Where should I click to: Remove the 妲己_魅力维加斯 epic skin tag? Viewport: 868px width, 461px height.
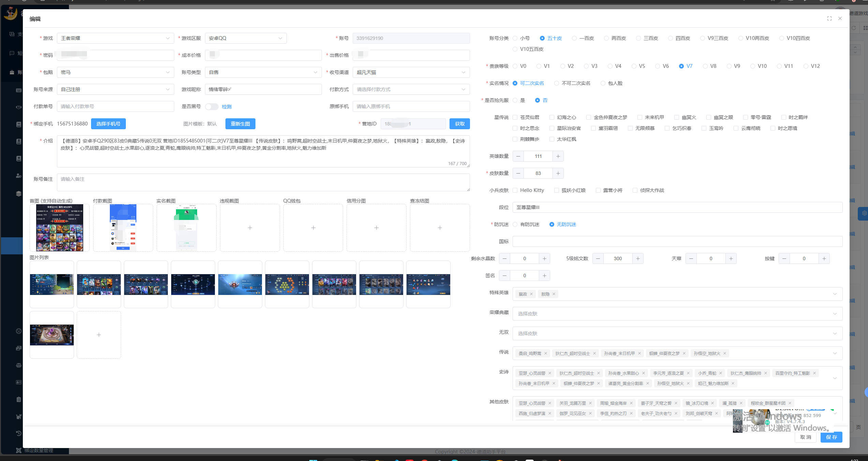tap(733, 383)
